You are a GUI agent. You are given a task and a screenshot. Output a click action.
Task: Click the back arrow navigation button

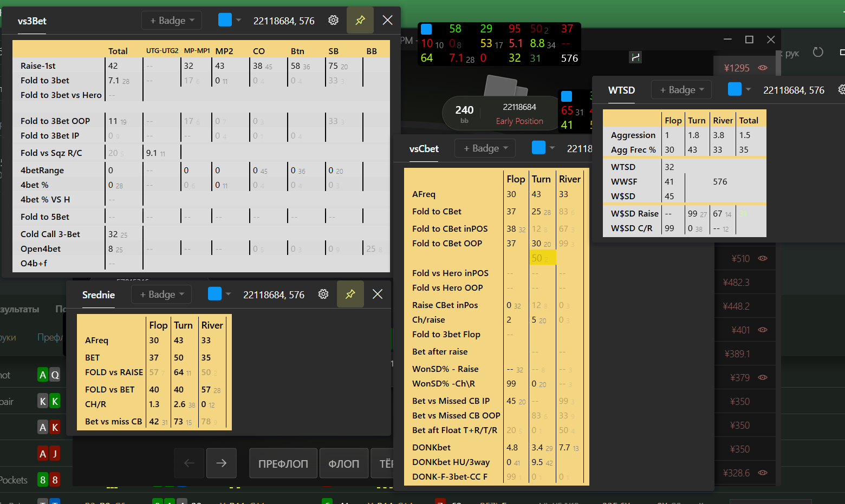point(189,463)
